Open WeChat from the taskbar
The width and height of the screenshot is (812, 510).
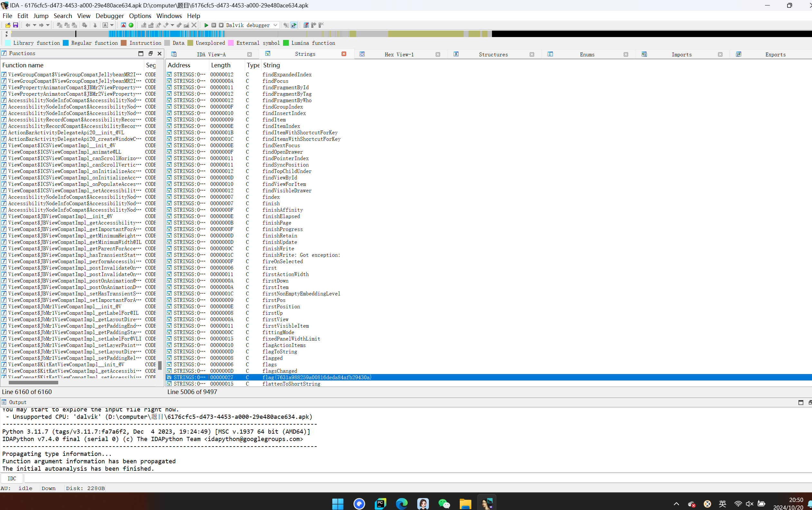coord(444,504)
